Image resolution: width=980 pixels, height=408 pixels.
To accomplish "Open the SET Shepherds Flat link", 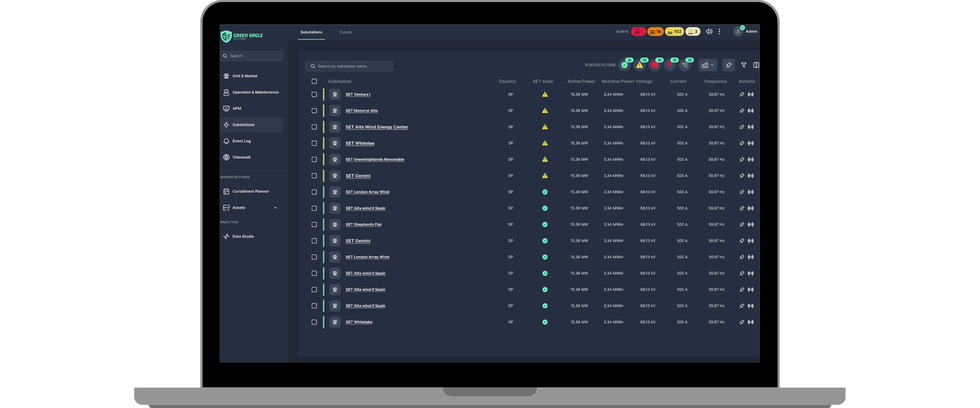I will [x=363, y=224].
